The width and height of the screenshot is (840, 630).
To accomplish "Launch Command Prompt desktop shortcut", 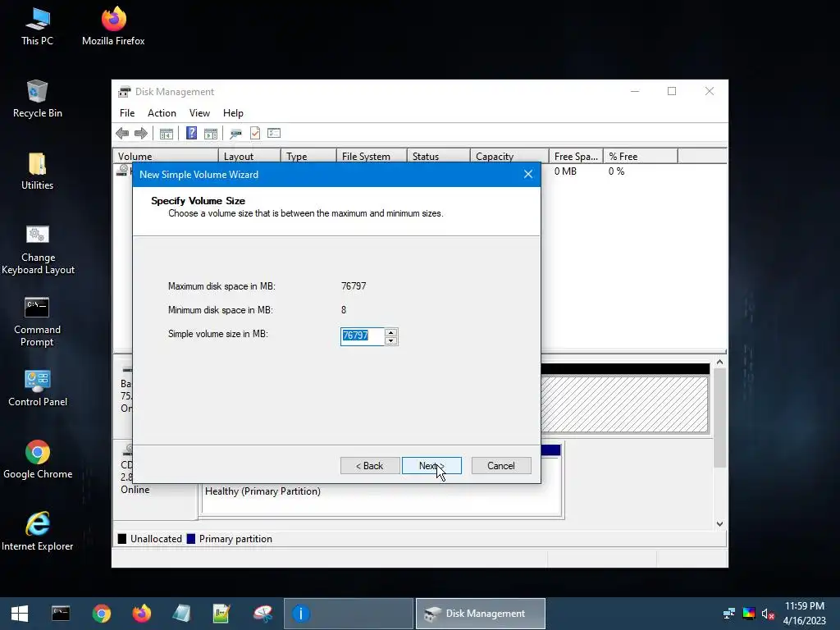I will [37, 322].
